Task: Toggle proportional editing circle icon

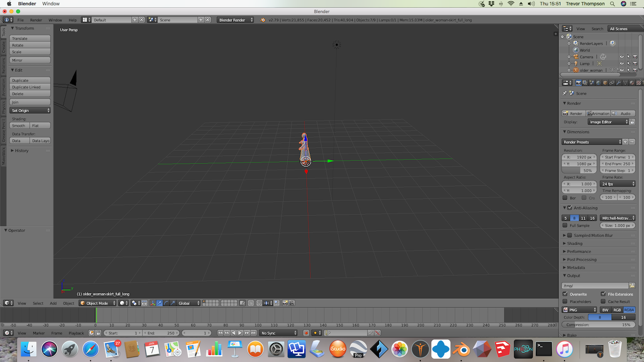Action: coord(251,303)
